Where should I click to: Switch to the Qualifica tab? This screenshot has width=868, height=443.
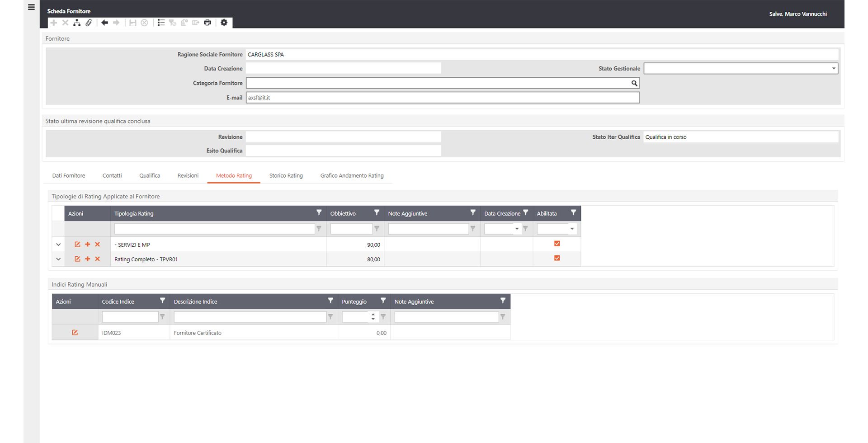pyautogui.click(x=150, y=175)
